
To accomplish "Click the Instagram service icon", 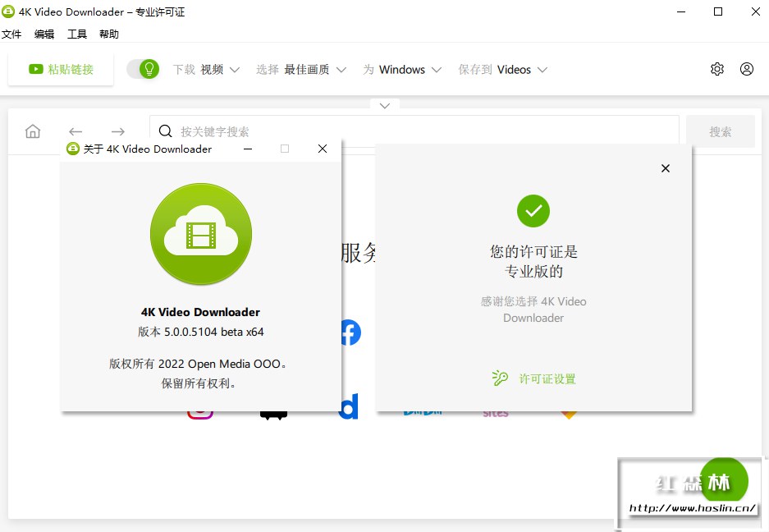I will 200,415.
